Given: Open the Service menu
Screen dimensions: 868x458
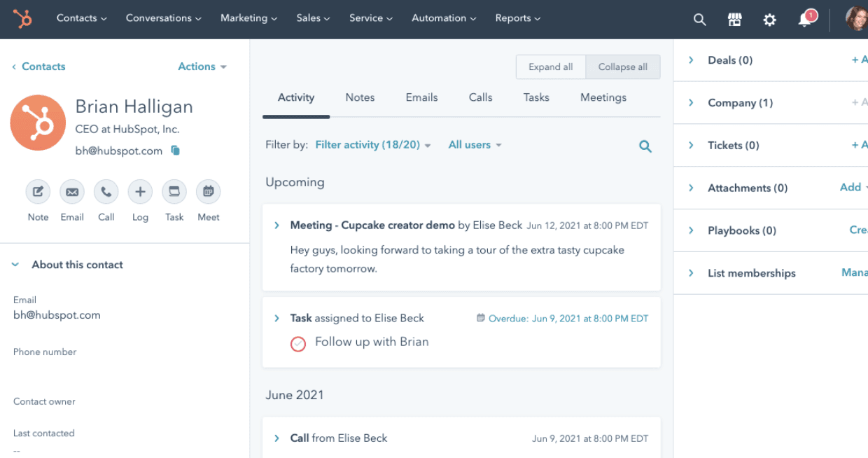Looking at the screenshot, I should point(371,18).
